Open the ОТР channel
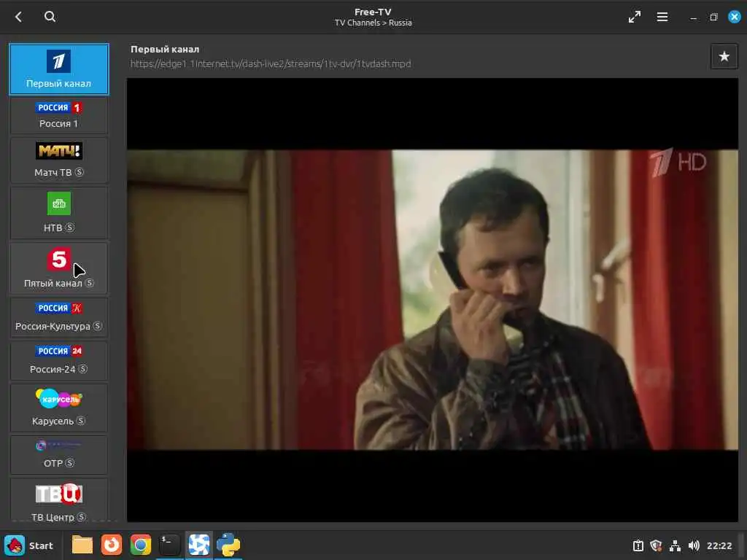This screenshot has width=747, height=560. pos(59,455)
